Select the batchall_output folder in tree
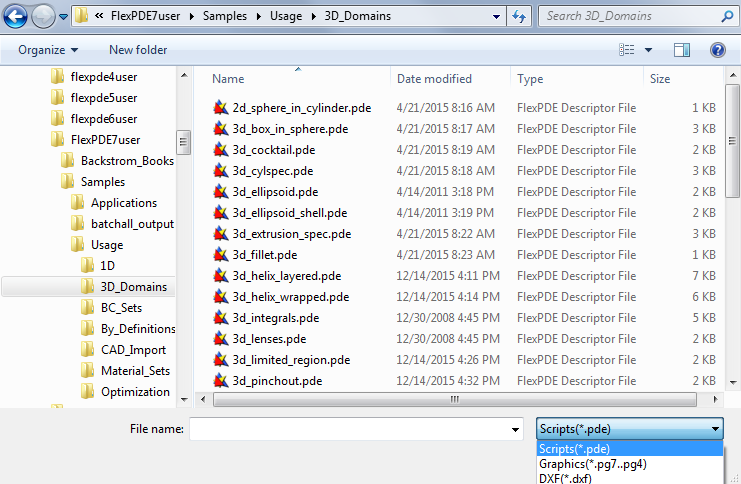The image size is (741, 484). 122,224
